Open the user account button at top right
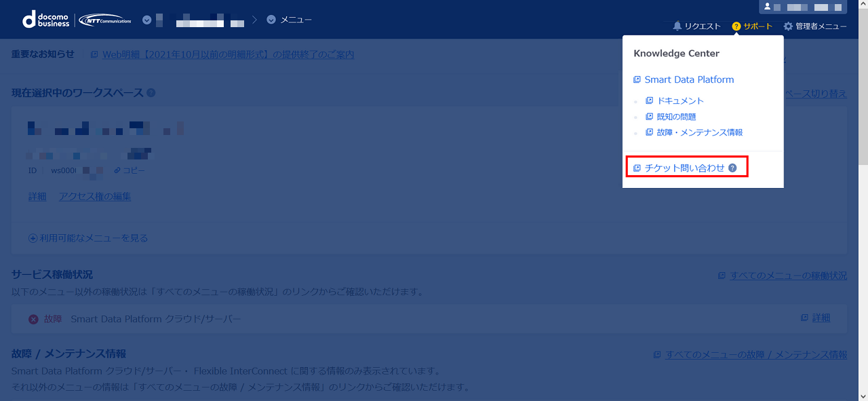 point(803,7)
